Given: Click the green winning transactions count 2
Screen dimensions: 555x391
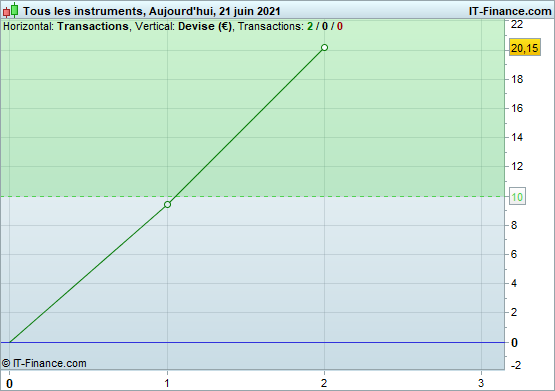Looking at the screenshot, I should pos(310,27).
